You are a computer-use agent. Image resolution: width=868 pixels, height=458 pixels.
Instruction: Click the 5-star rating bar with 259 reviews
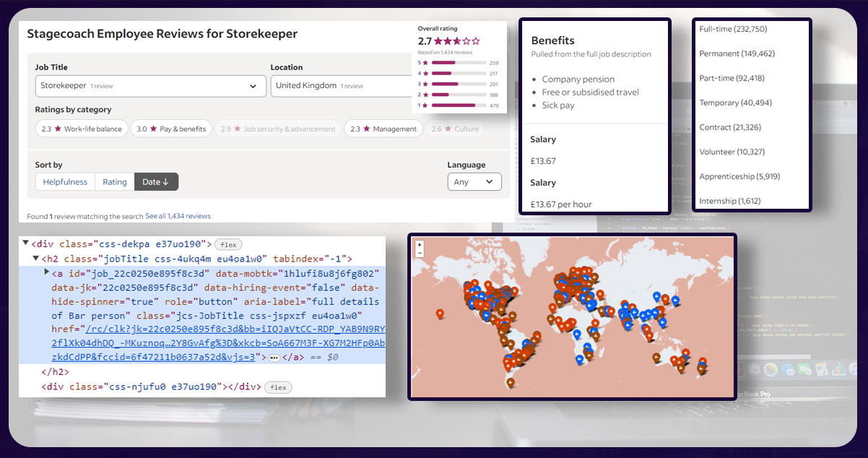click(459, 63)
